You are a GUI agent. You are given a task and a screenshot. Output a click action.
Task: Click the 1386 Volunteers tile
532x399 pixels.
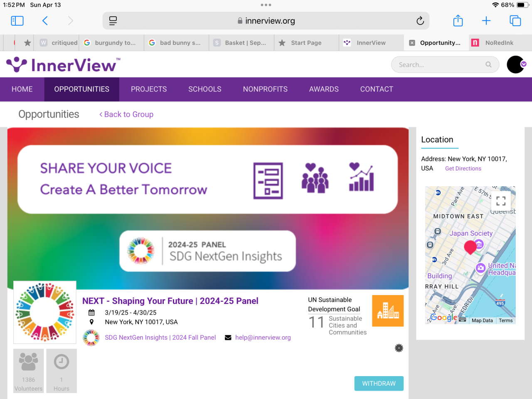(29, 371)
